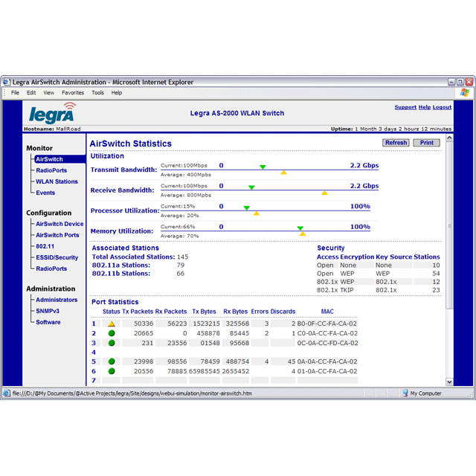The image size is (476, 476).
Task: Click port 3 green status indicator
Action: click(x=112, y=343)
